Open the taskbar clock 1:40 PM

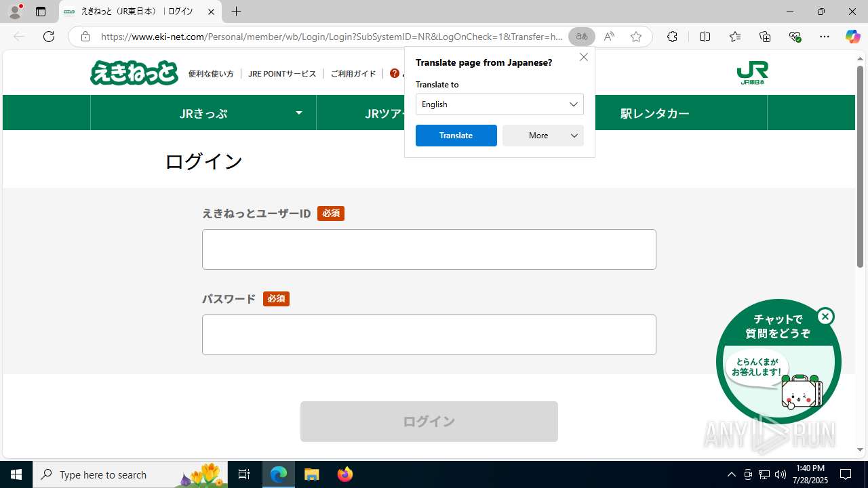click(810, 474)
